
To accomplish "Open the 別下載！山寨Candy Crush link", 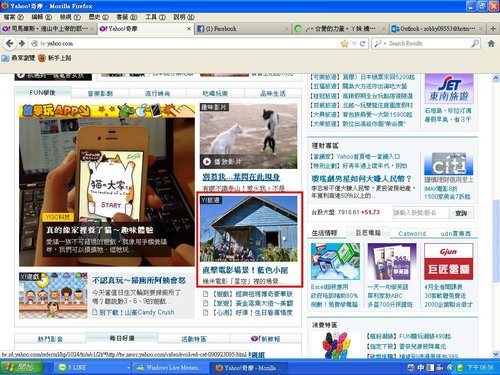I will tap(137, 312).
